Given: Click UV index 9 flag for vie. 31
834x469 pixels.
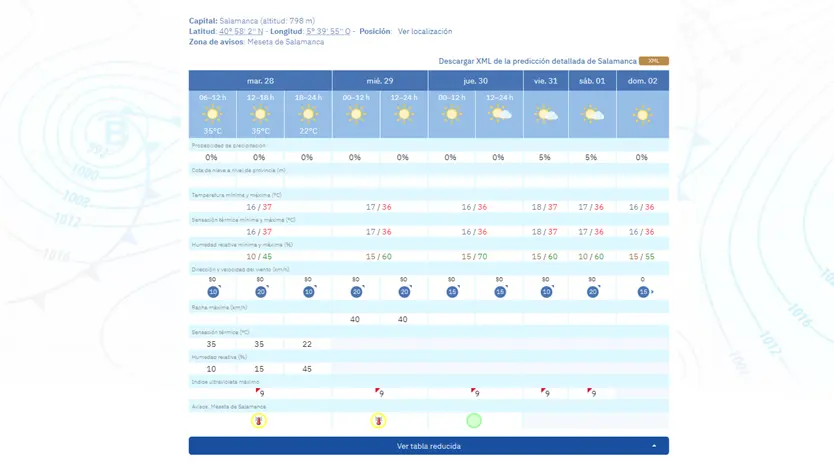Looking at the screenshot, I should (x=545, y=392).
